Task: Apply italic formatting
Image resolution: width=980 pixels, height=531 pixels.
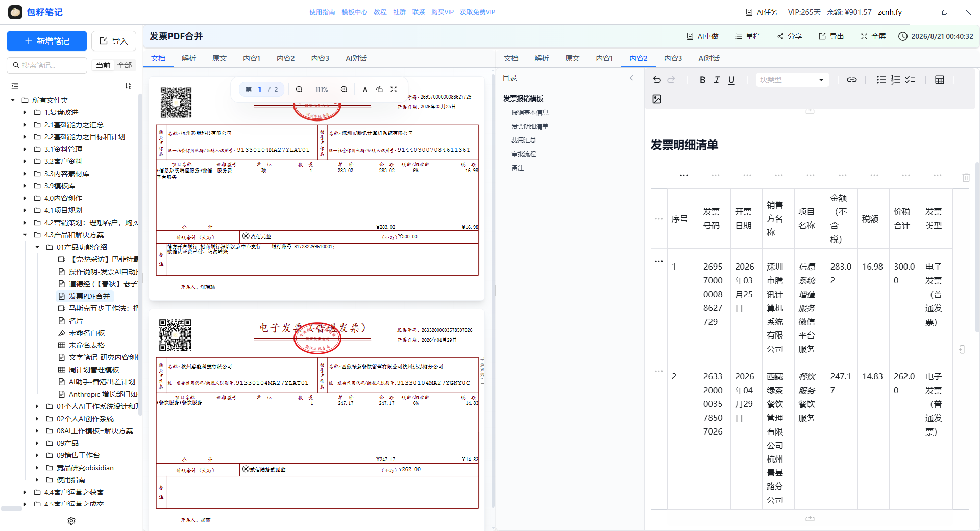Action: coord(717,80)
